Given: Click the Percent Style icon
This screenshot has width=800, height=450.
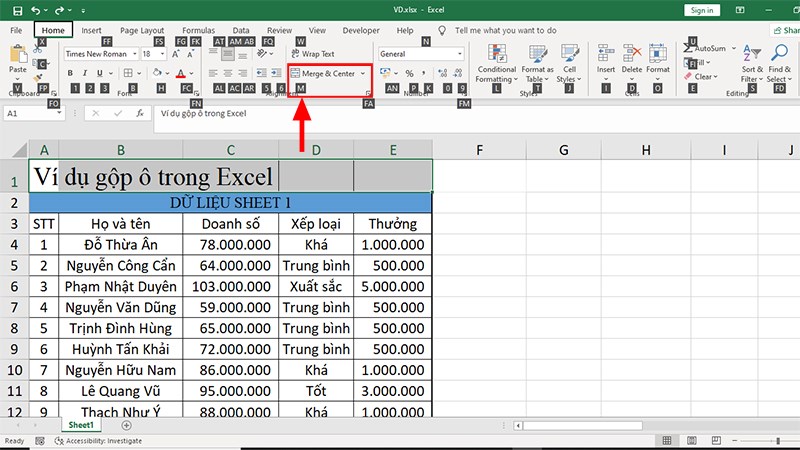Looking at the screenshot, I should pyautogui.click(x=409, y=73).
